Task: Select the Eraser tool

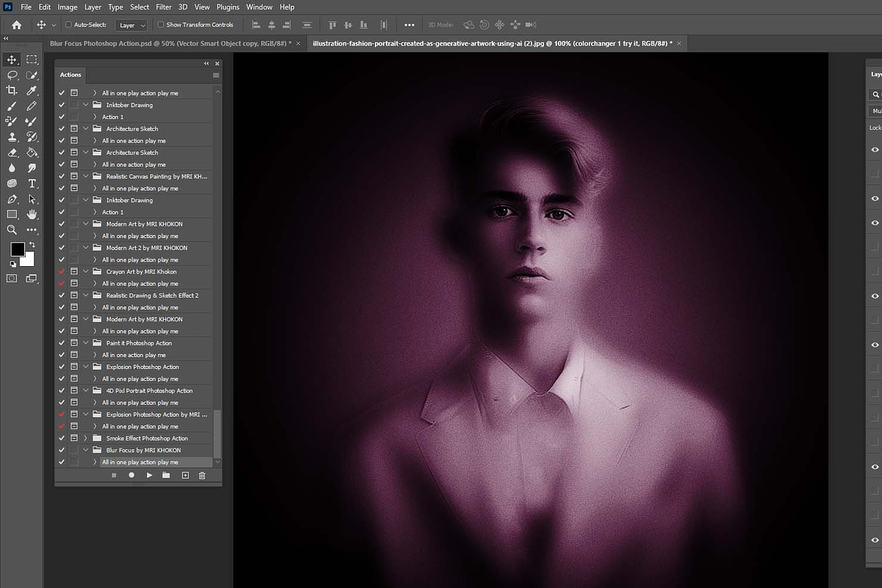Action: (x=12, y=152)
